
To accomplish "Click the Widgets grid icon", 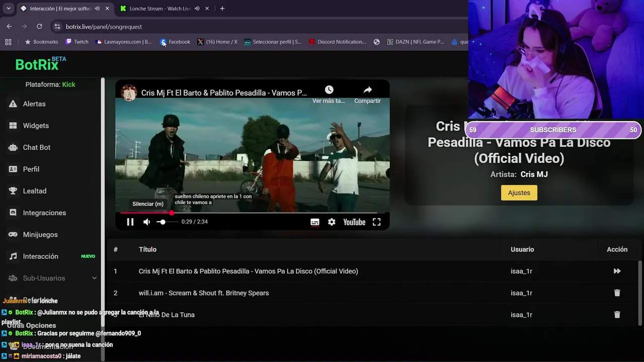I will pos(13,126).
